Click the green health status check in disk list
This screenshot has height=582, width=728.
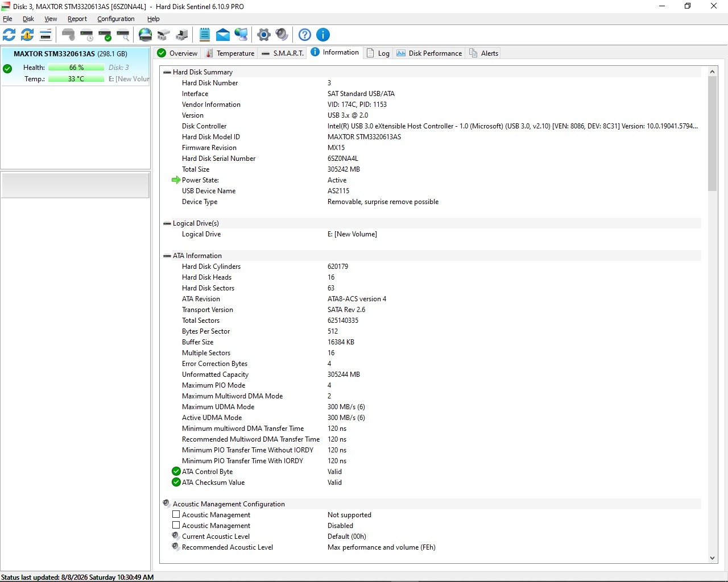(7, 69)
